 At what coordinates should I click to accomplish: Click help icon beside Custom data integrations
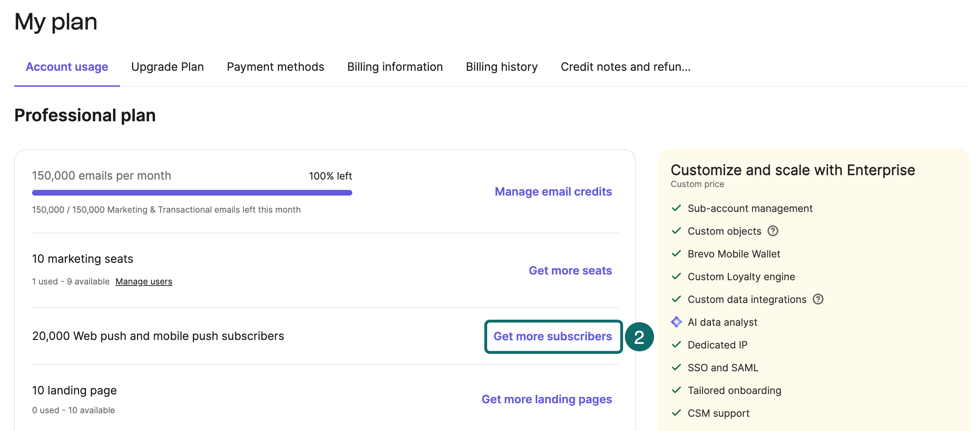coord(817,299)
